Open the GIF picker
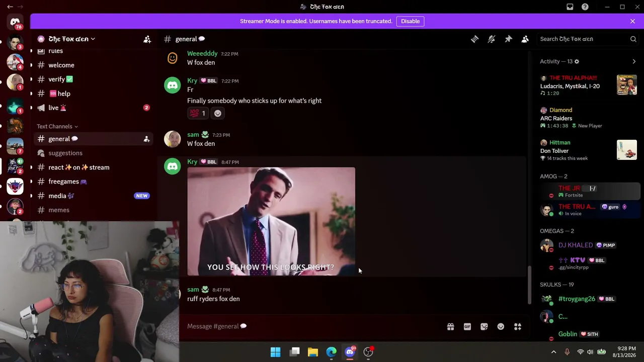The image size is (644, 362). 467,327
